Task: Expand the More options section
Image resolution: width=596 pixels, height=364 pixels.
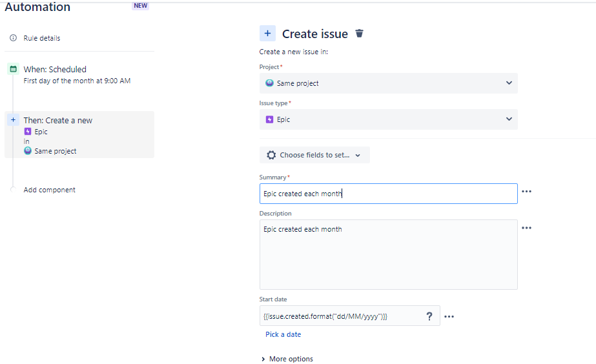Action: (x=287, y=359)
